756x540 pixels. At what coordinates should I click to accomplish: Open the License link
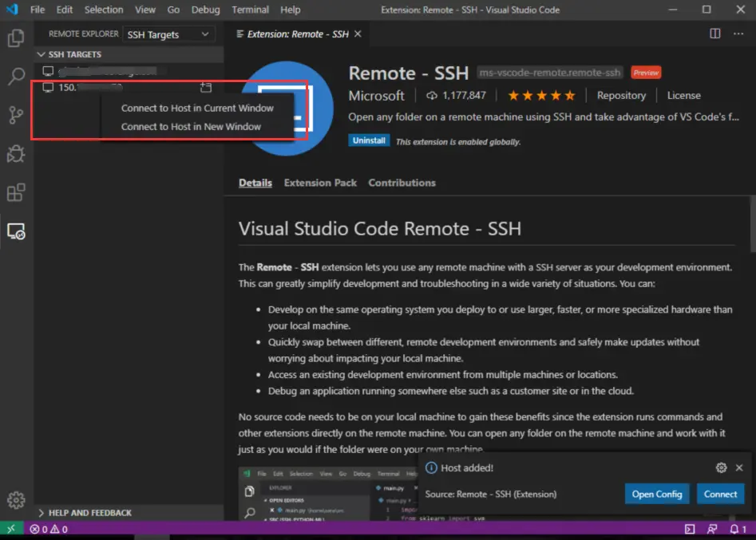683,96
